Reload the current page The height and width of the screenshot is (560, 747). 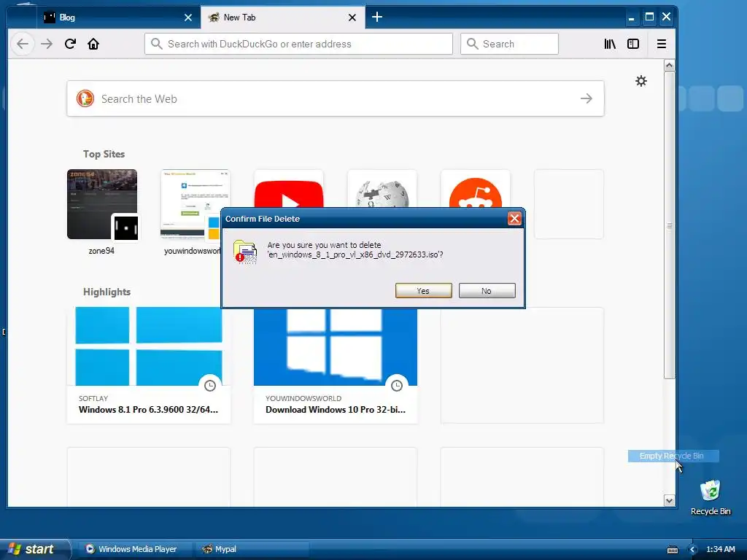coord(70,44)
